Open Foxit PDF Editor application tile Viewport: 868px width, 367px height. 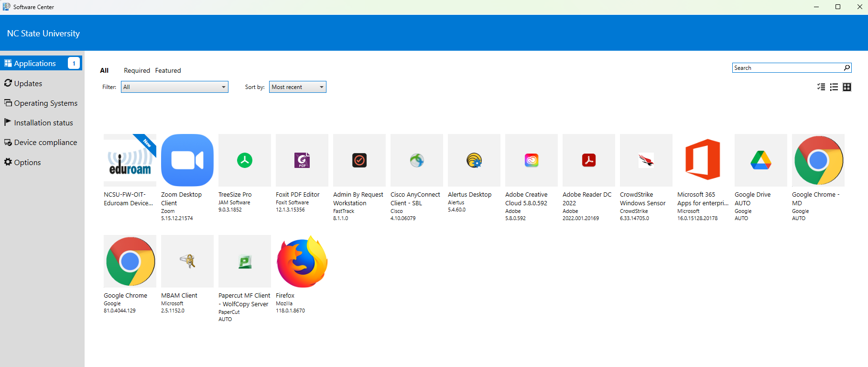click(302, 160)
